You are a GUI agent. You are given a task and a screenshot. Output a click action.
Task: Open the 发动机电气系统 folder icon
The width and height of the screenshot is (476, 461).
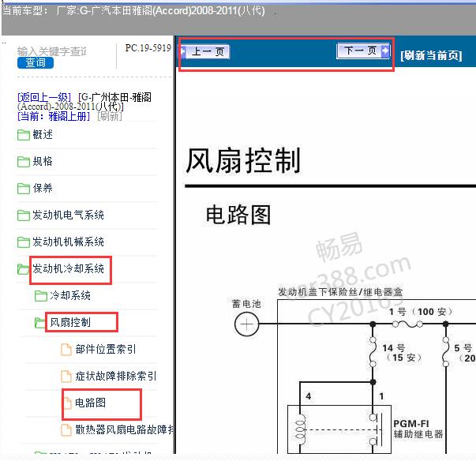24,216
